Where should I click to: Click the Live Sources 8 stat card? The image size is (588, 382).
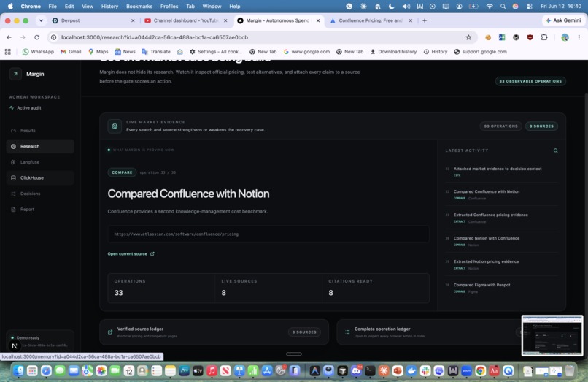pos(268,288)
